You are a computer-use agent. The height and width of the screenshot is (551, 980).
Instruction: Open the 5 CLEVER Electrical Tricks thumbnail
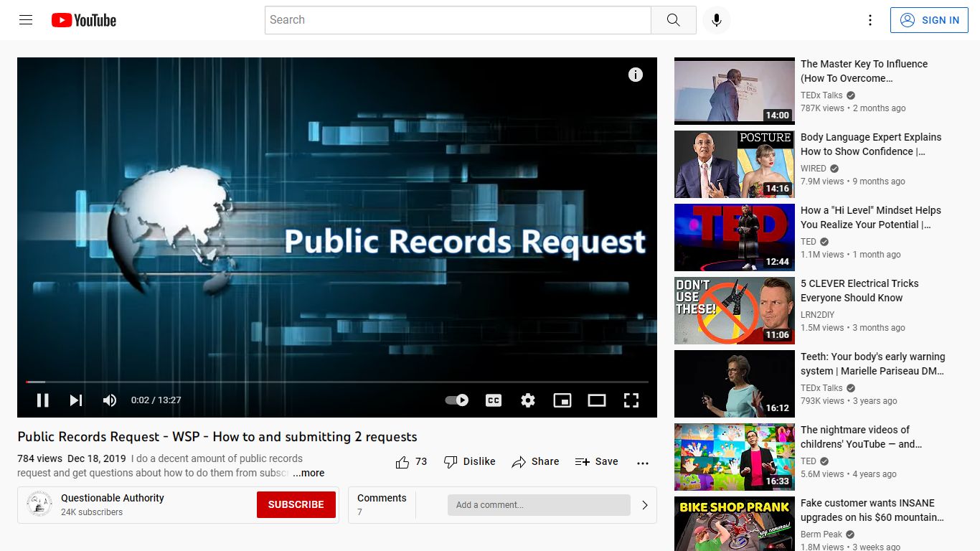coord(735,311)
